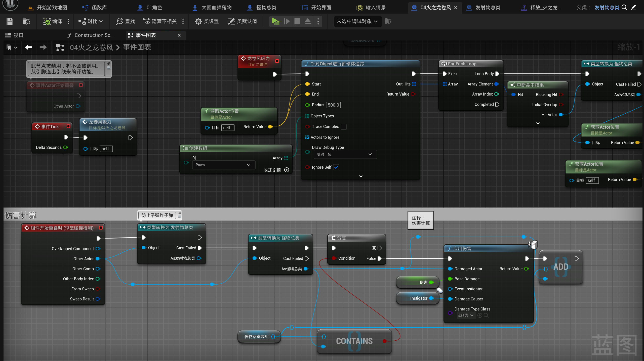The image size is (644, 361).
Task: Click the stop simulation icon
Action: tap(297, 21)
